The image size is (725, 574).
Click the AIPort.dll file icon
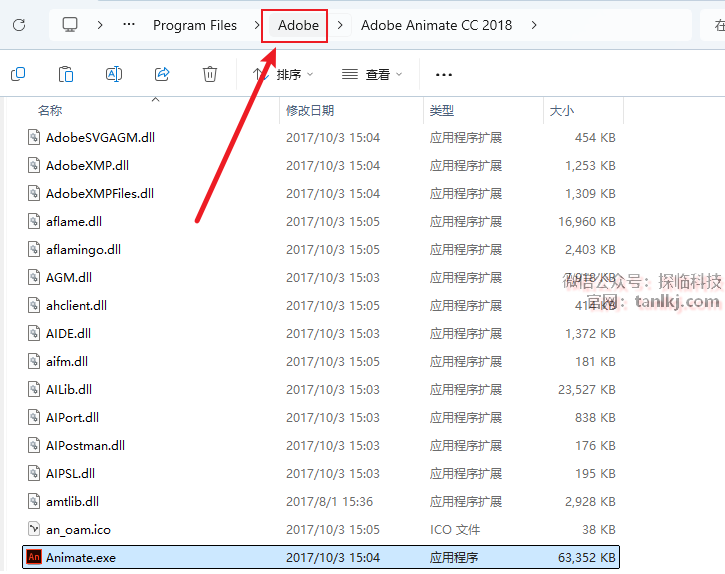(34, 417)
